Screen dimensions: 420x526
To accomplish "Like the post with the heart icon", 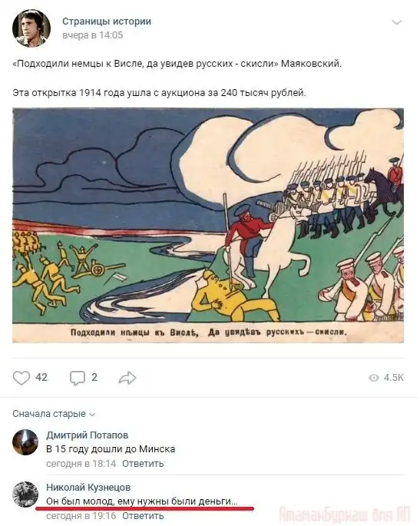I will tap(21, 378).
